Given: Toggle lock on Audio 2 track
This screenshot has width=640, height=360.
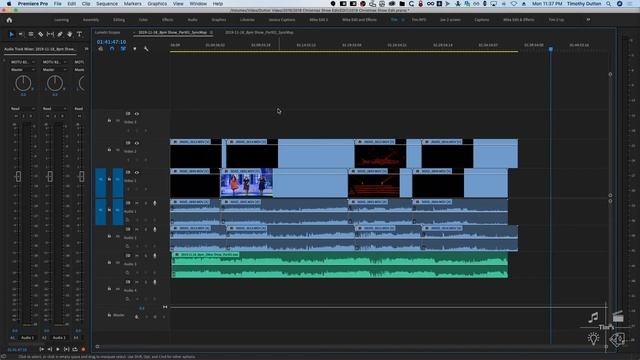Looking at the screenshot, I should pos(109,236).
